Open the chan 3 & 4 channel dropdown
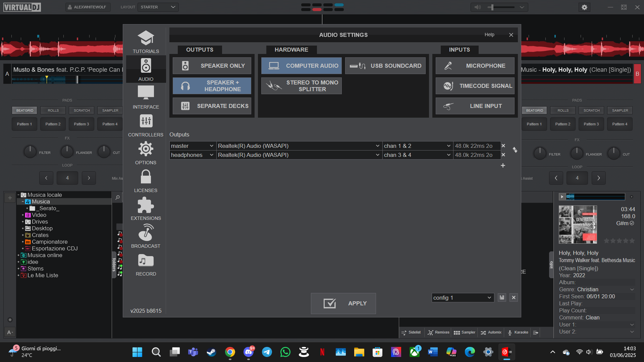Image resolution: width=644 pixels, height=362 pixels. tap(418, 155)
